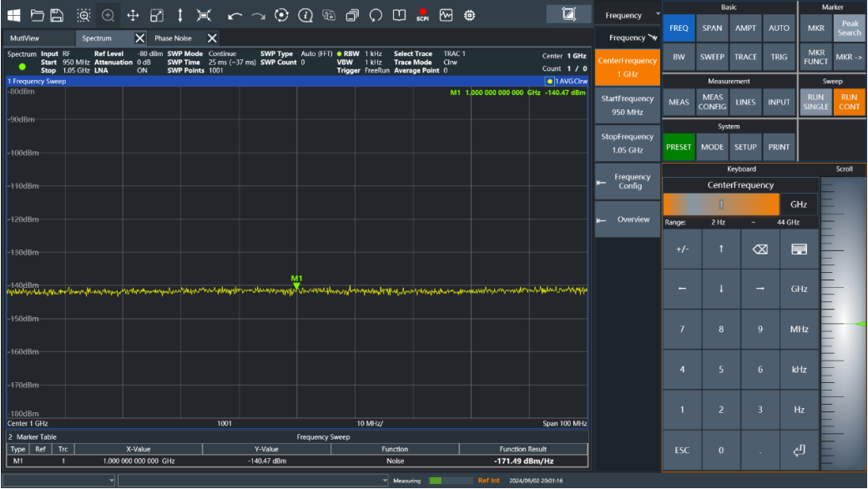This screenshot has height=489, width=868.
Task: Click the SCPI record icon
Action: 422,16
